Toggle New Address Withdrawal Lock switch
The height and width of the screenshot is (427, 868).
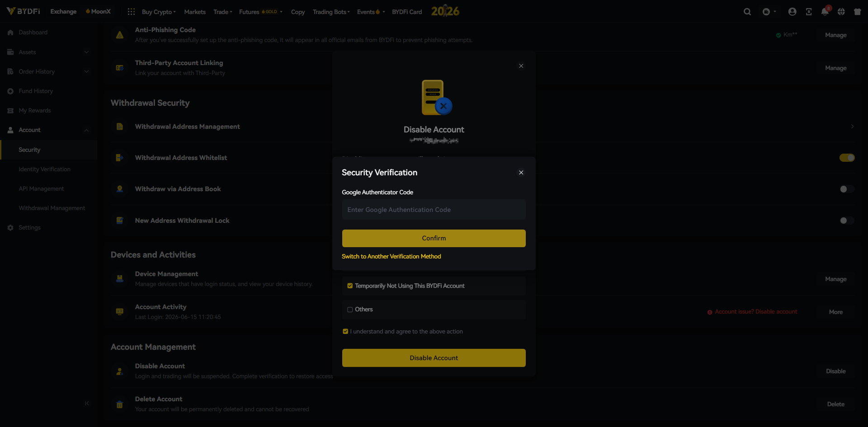tap(847, 221)
